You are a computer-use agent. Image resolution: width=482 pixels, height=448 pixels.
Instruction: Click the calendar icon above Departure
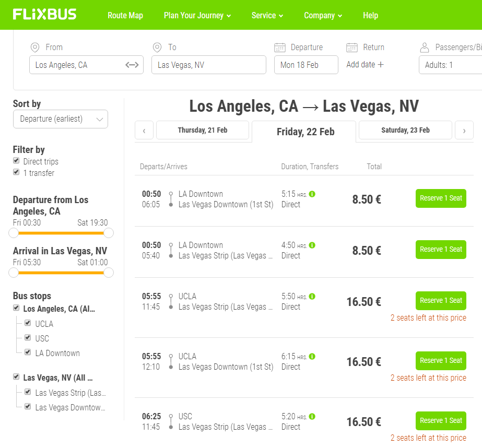pos(280,48)
